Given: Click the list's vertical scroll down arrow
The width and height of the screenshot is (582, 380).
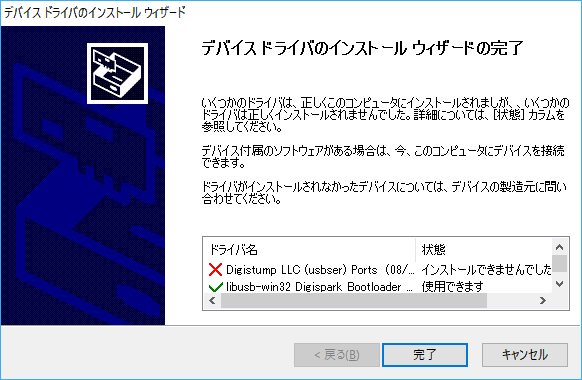Looking at the screenshot, I should coord(559,284).
